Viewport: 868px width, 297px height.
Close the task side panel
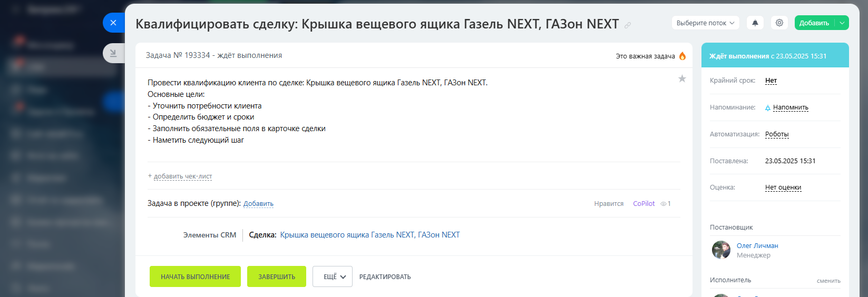[x=113, y=23]
